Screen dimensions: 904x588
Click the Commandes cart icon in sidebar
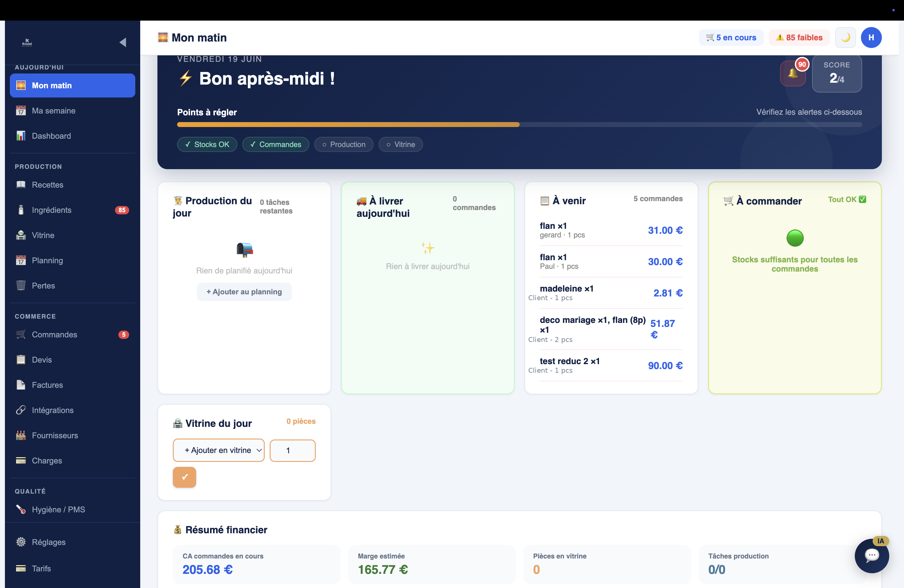tap(21, 335)
